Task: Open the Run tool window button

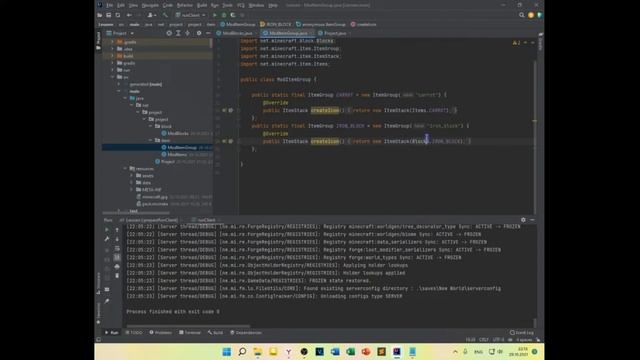Action: point(111,333)
